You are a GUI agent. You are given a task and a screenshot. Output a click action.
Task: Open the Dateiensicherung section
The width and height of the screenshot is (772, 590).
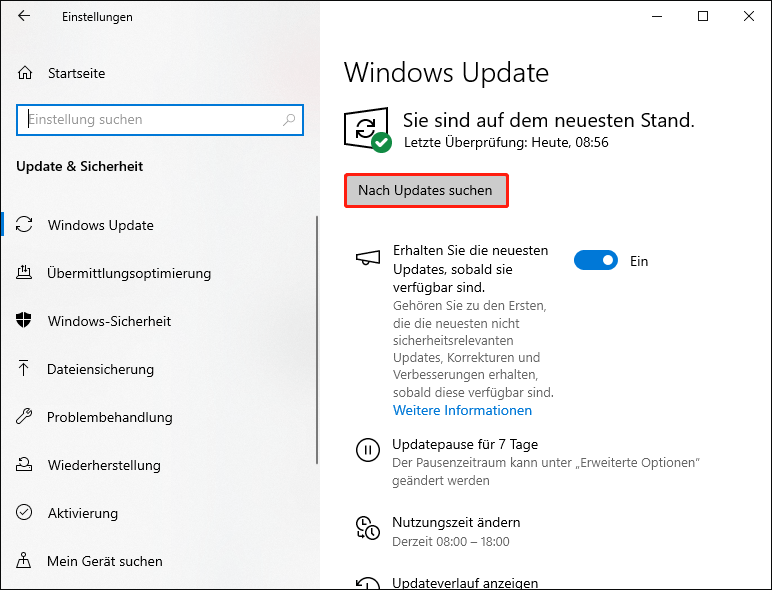click(x=100, y=369)
